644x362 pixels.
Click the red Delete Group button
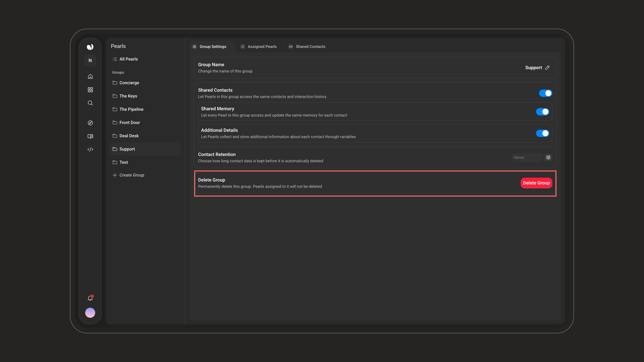point(536,183)
